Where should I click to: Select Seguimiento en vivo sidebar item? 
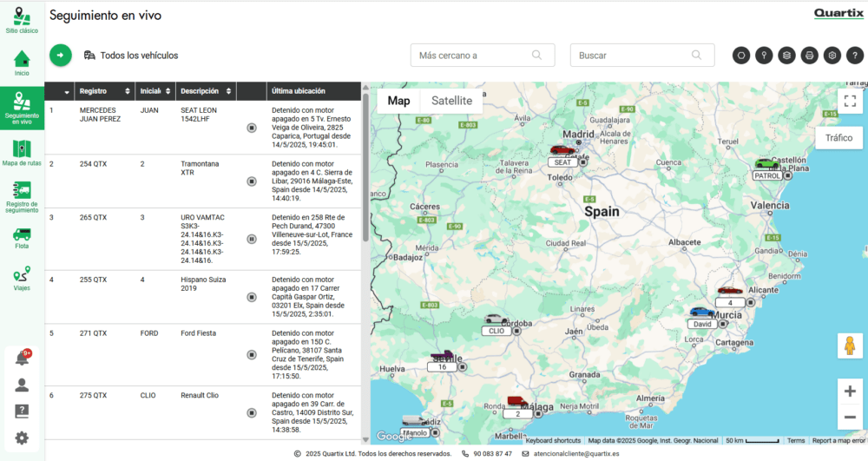[22, 108]
